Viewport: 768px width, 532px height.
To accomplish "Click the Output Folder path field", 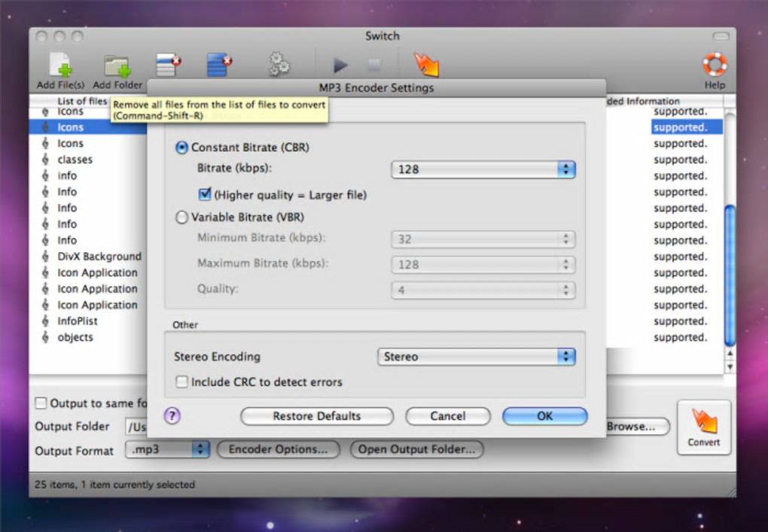I will [136, 427].
